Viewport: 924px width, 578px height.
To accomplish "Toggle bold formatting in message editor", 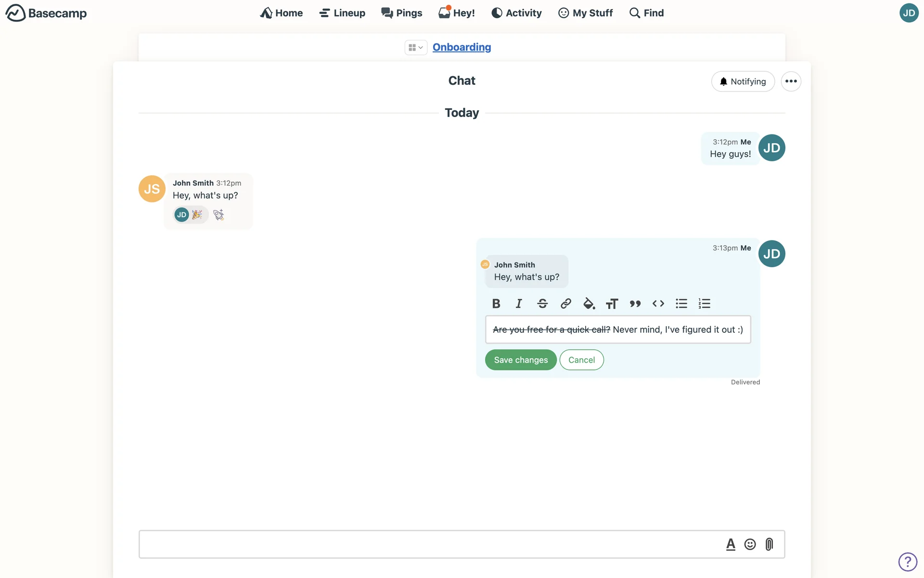I will click(496, 303).
